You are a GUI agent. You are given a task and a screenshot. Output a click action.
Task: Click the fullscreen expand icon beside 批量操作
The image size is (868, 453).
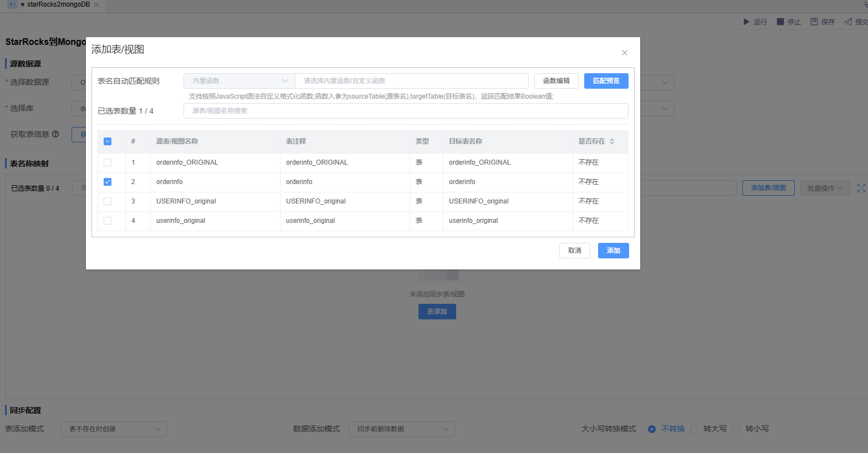tap(861, 189)
